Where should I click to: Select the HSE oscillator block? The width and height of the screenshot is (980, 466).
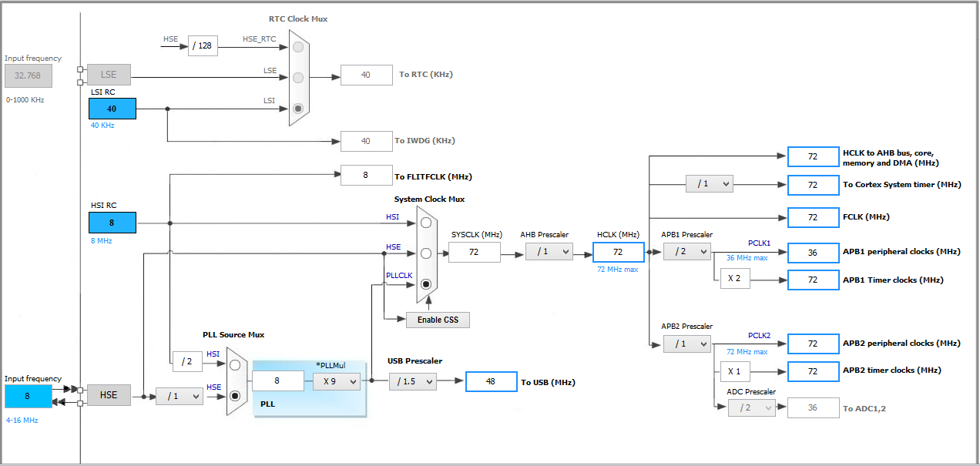[109, 395]
